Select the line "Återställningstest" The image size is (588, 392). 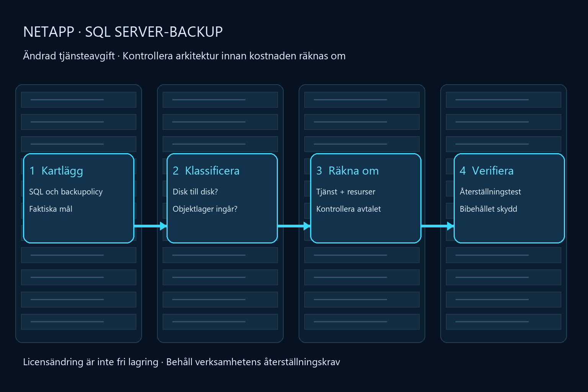pos(490,192)
